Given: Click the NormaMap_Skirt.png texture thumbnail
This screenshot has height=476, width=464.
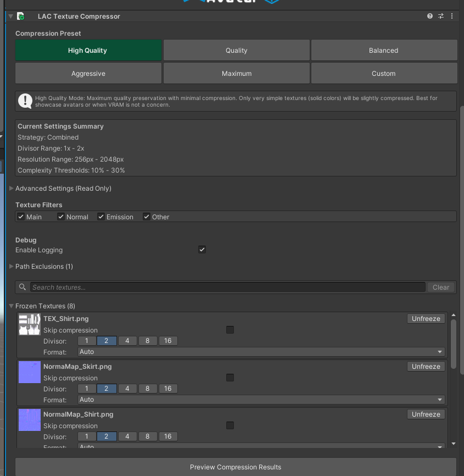Looking at the screenshot, I should (x=29, y=372).
